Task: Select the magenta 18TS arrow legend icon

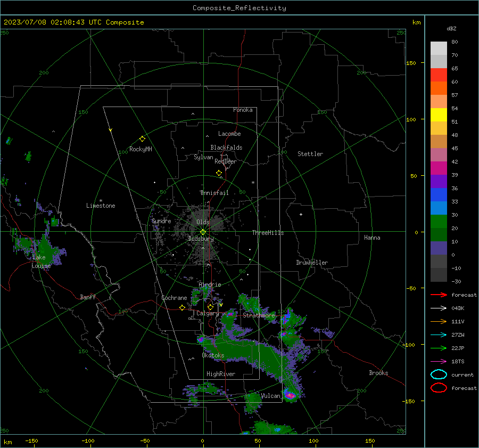Action: 439,362
